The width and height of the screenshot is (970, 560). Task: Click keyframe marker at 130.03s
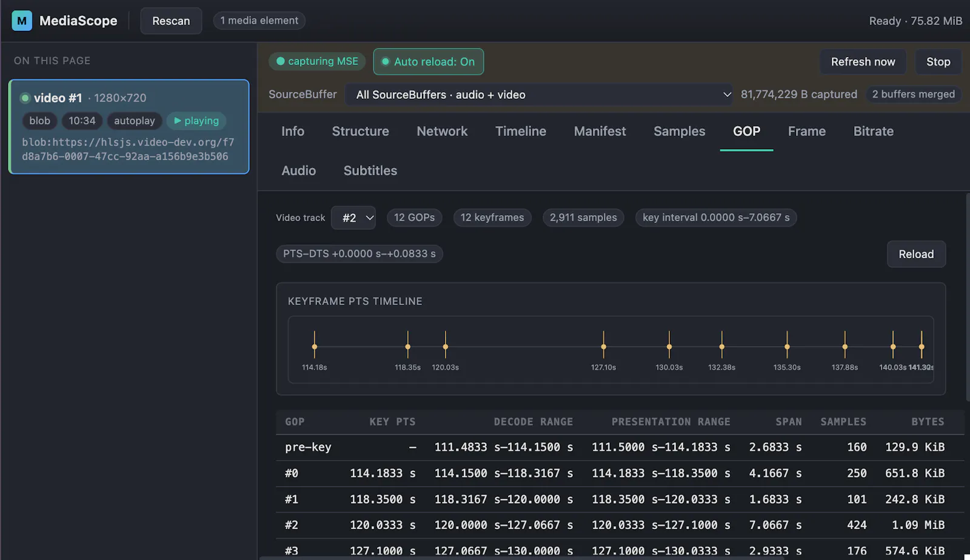(x=669, y=347)
